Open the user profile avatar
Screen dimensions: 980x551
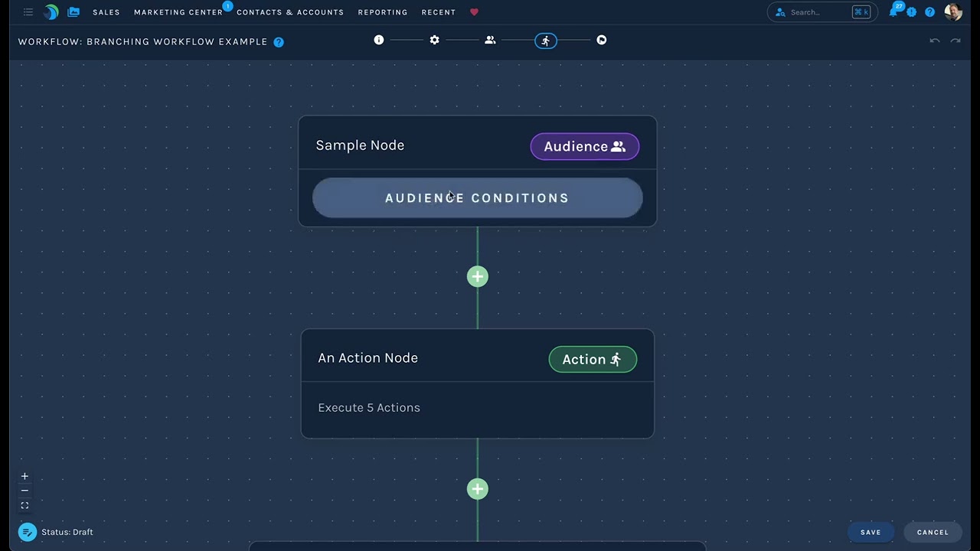coord(953,12)
